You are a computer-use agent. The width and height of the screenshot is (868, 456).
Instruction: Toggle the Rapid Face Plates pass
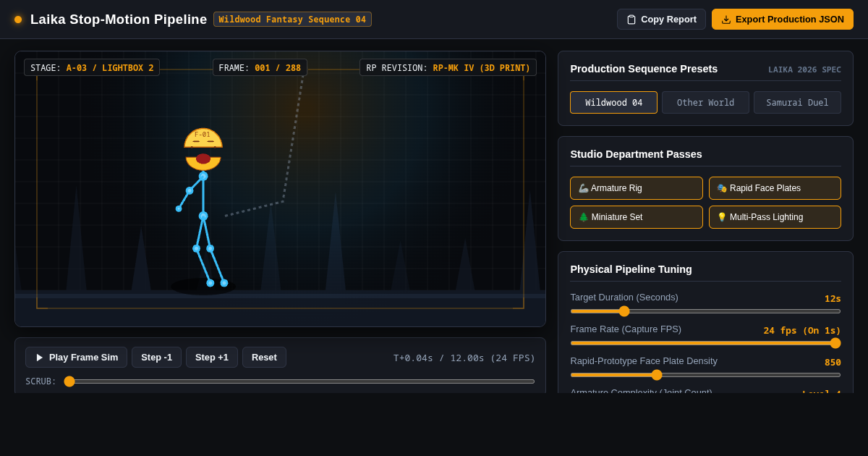click(x=775, y=188)
